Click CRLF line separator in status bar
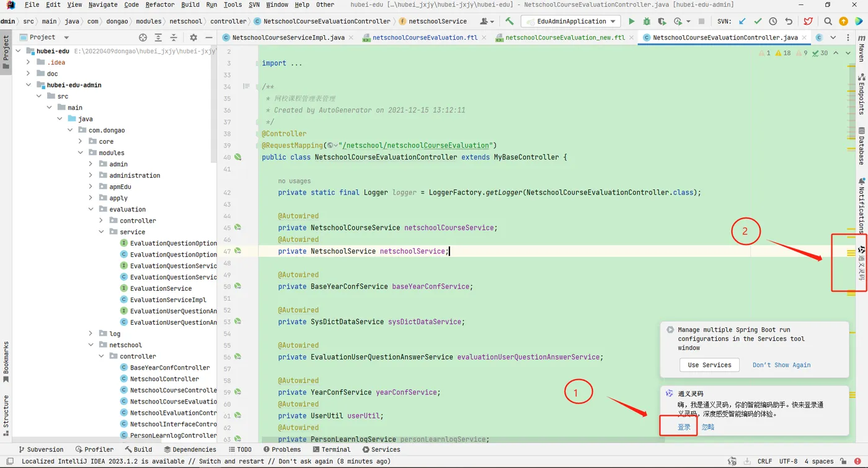This screenshot has height=468, width=868. click(x=764, y=461)
